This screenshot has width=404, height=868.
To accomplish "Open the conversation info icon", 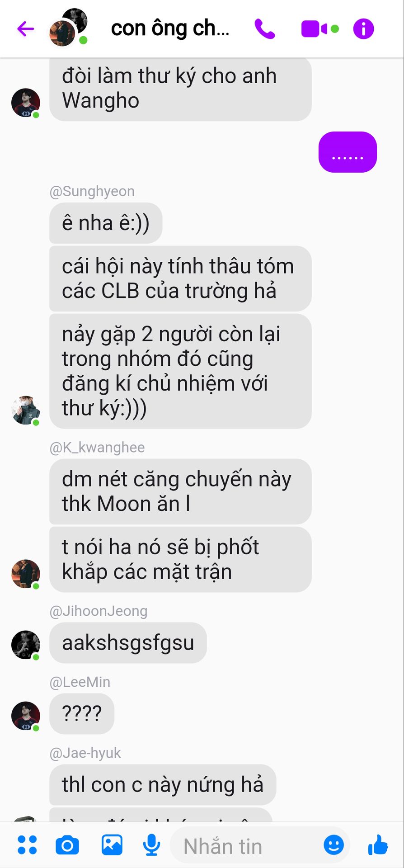I will point(363,29).
